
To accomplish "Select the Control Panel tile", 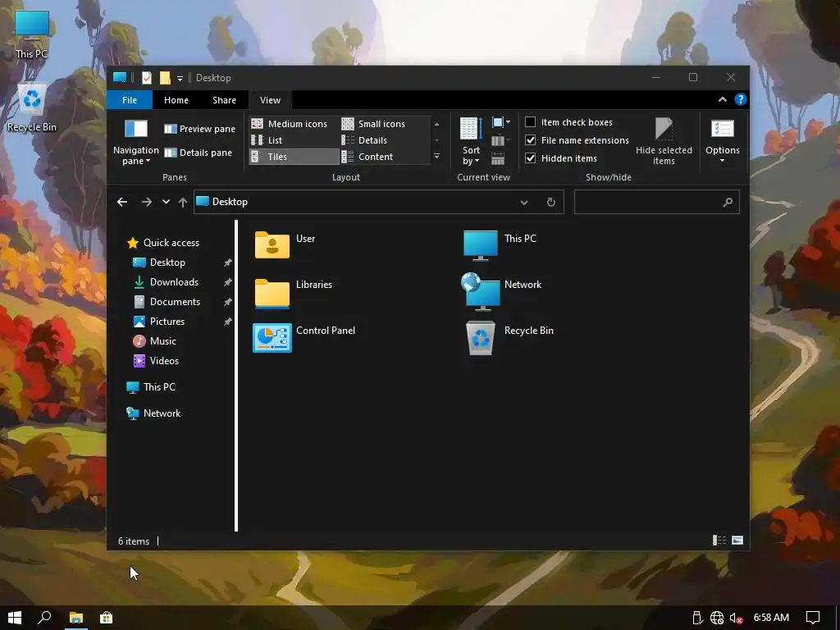I will point(304,337).
